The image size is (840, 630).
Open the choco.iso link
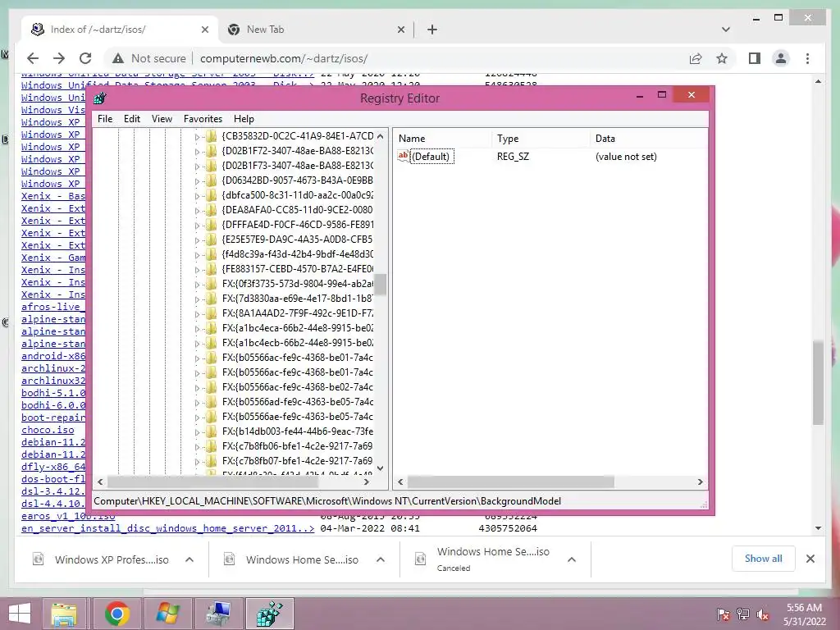click(x=48, y=430)
